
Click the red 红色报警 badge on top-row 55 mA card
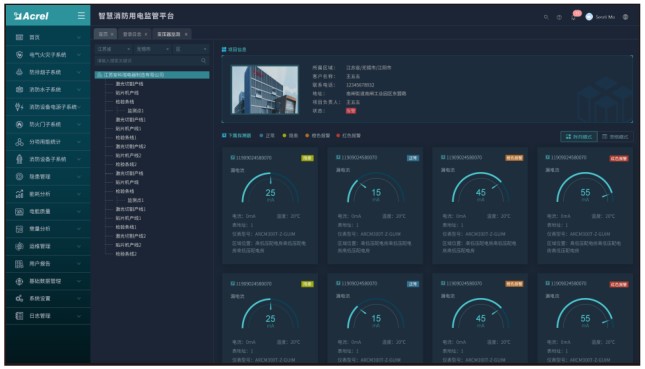[x=619, y=158]
